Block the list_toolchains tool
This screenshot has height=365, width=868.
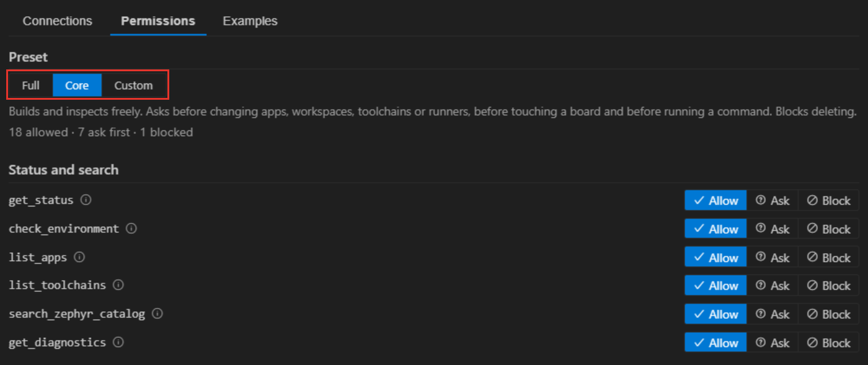[828, 285]
